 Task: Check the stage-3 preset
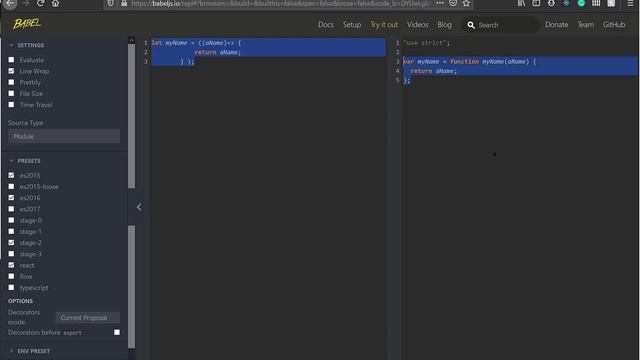pos(11,254)
